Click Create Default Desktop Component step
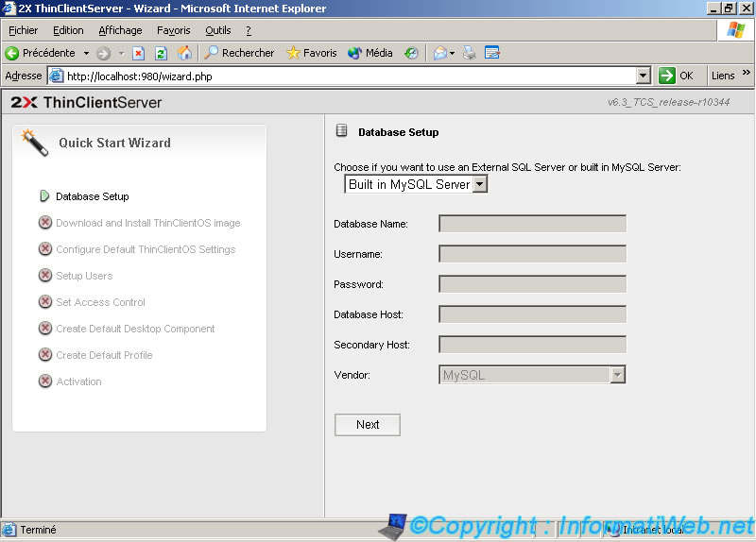The image size is (756, 542). (x=135, y=329)
